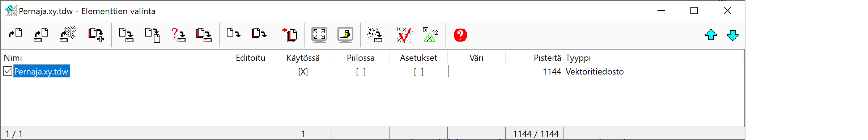Click the first open-file arrow icon
Viewport: 868px width, 140px height.
[16, 34]
